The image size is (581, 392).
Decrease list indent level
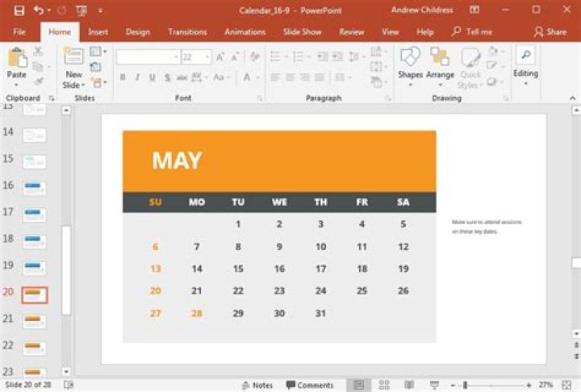(x=322, y=56)
